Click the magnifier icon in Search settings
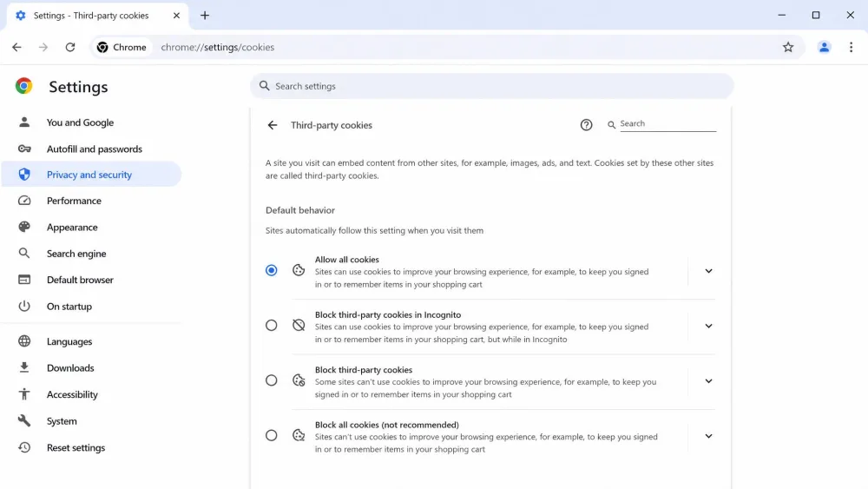Viewport: 868px width, 489px height. [x=264, y=86]
